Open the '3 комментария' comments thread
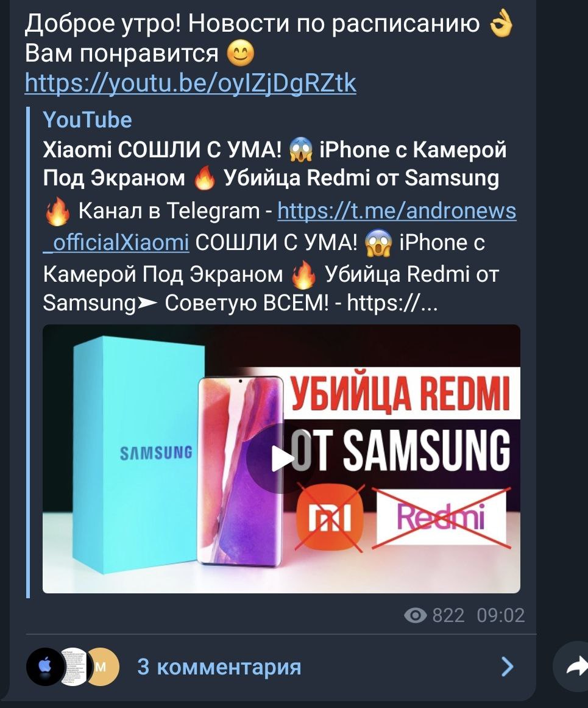 tap(219, 667)
